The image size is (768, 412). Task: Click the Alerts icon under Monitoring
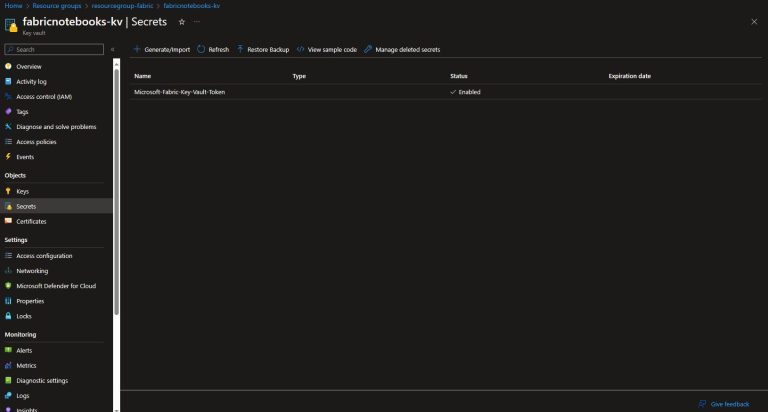8,350
